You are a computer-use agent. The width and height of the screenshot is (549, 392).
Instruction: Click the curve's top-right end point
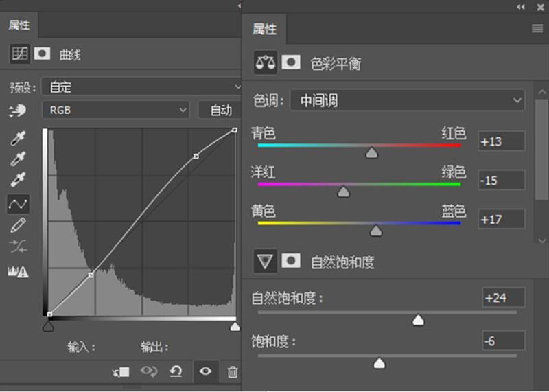(235, 130)
